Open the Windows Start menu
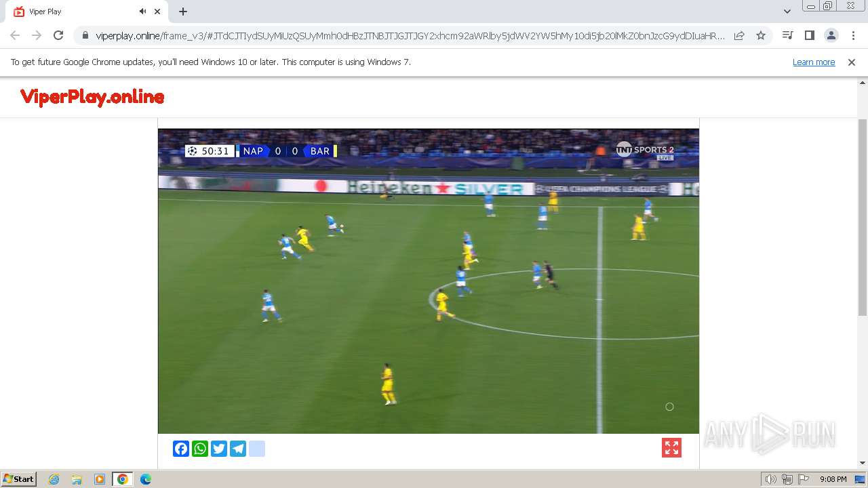Screen dimensions: 868x488 pyautogui.click(x=19, y=479)
